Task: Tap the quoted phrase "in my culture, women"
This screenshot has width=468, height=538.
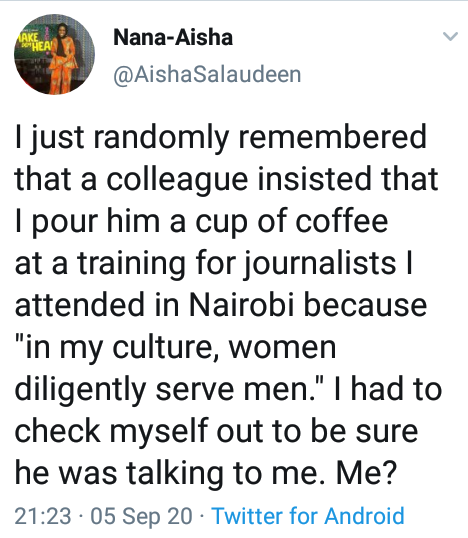Action: (x=175, y=348)
